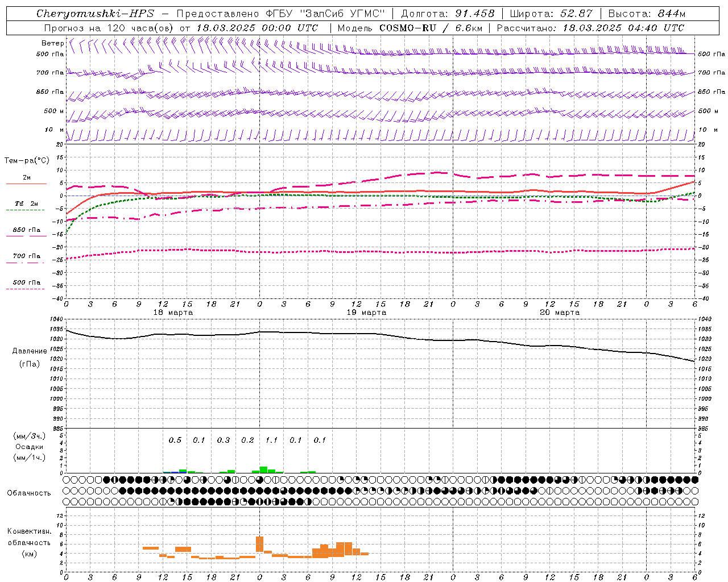Click the Давление pressure panel label
728x582 pixels.
[30, 351]
